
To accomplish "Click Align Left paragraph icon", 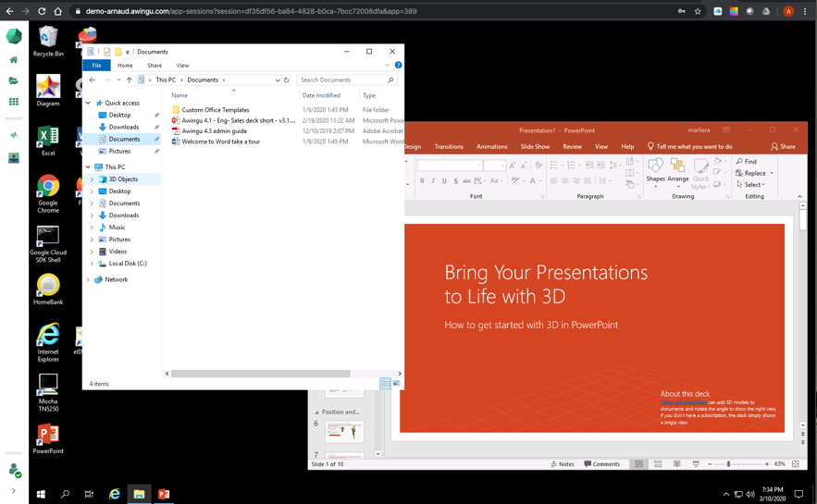I will coord(553,180).
